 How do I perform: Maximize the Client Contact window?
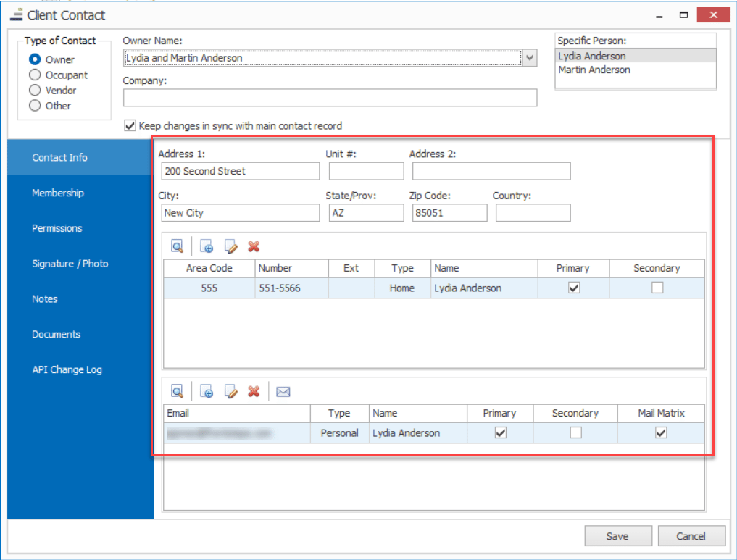point(683,15)
